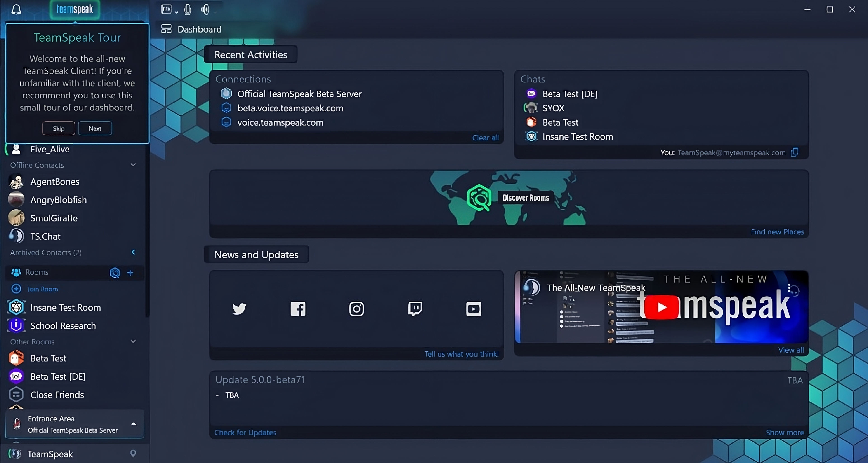The width and height of the screenshot is (868, 463).
Task: Connect to beta.voice.teamspeak.com
Action: (290, 108)
